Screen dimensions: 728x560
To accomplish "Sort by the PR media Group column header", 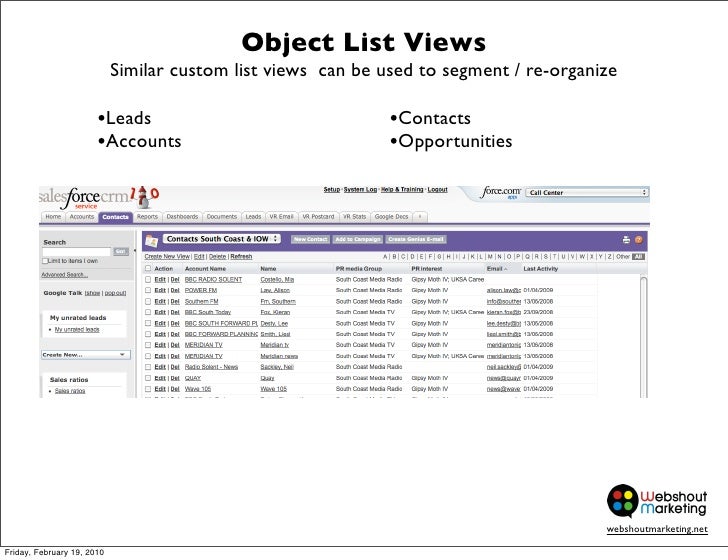I will click(x=358, y=269).
